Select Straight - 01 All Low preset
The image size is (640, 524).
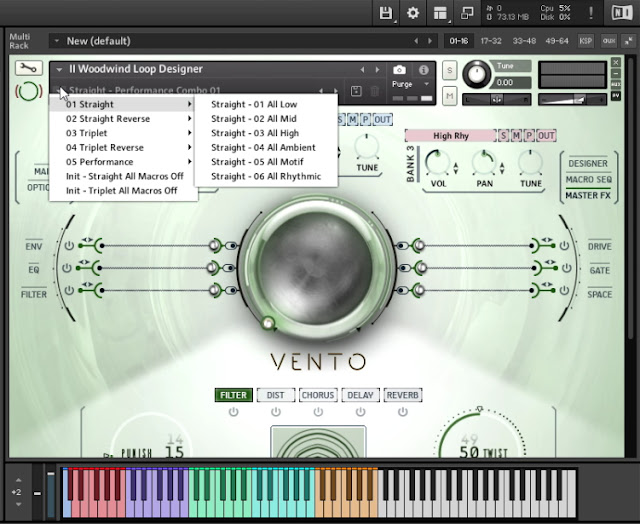254,104
